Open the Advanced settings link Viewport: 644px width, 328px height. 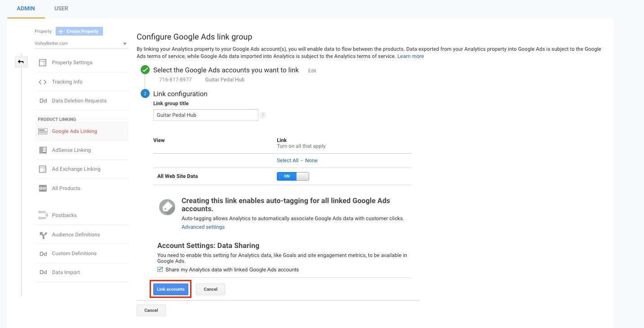coord(203,227)
